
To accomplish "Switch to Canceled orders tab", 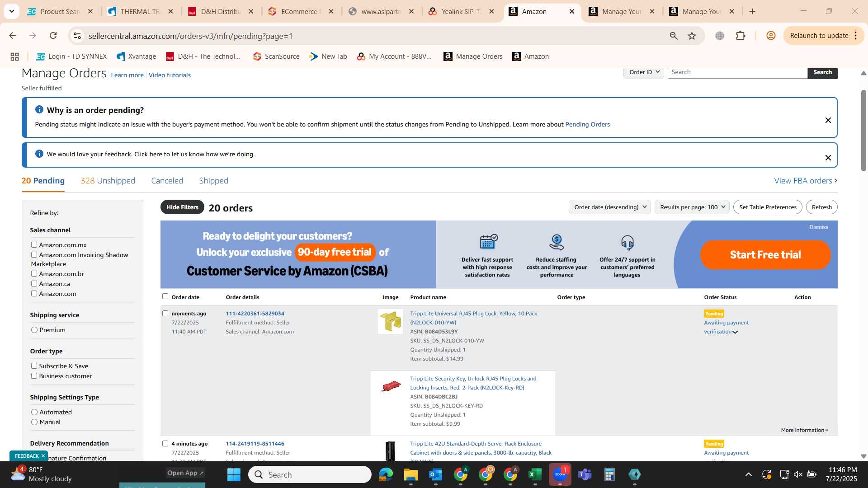I will pos(167,181).
